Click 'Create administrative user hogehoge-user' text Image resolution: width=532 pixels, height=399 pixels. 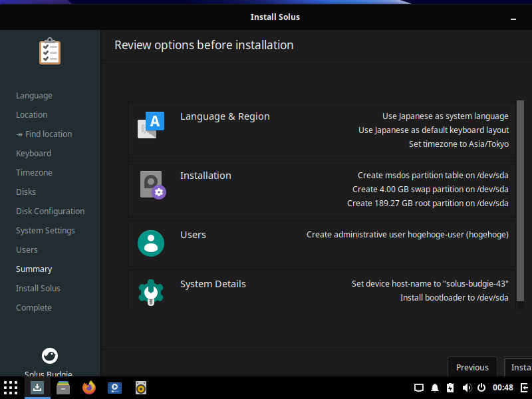point(408,235)
